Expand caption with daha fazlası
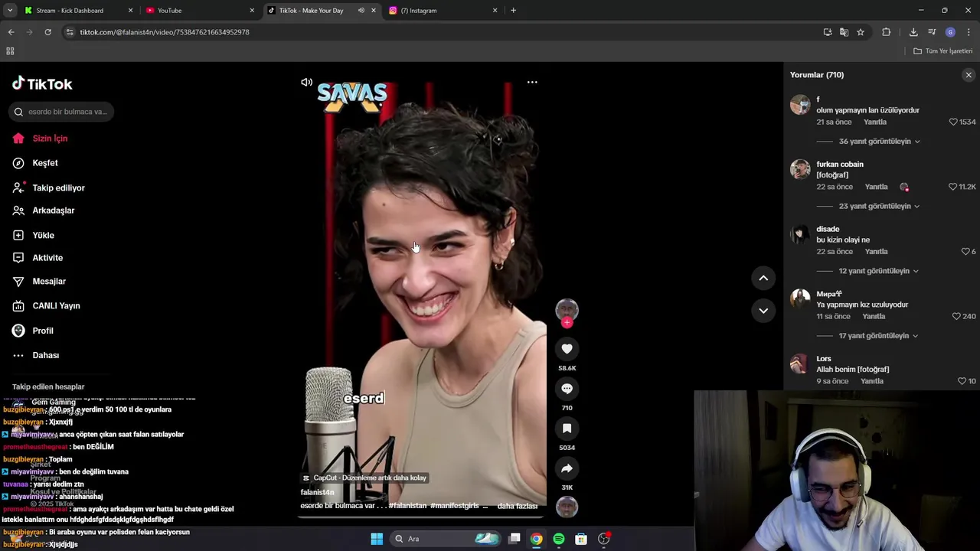Viewport: 980px width, 551px height. (518, 506)
